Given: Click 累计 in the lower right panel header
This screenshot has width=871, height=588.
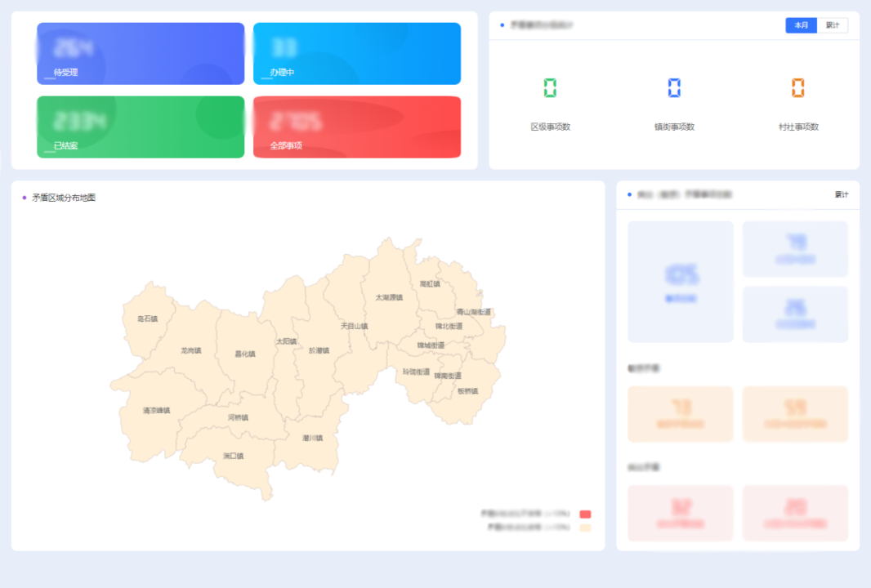Looking at the screenshot, I should pos(842,195).
